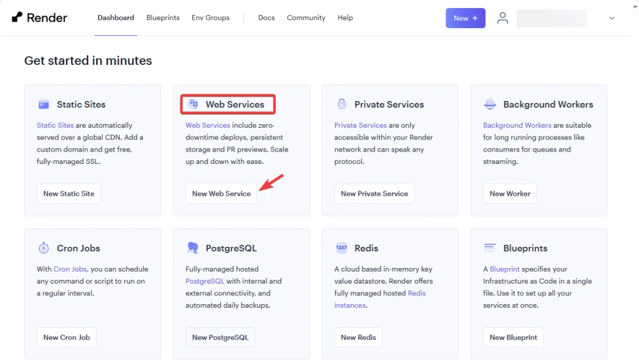The height and width of the screenshot is (364, 639).
Task: Click the Background Workers icon
Action: (490, 104)
